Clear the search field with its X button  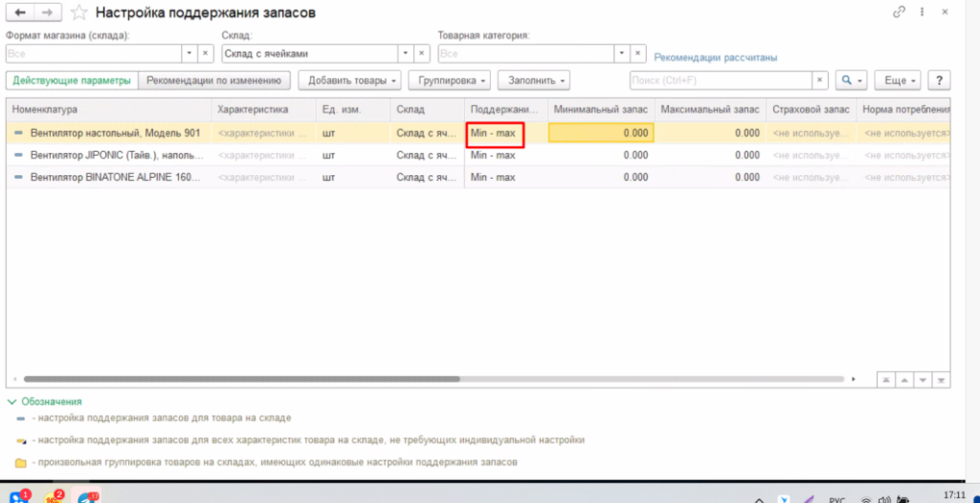[x=819, y=80]
